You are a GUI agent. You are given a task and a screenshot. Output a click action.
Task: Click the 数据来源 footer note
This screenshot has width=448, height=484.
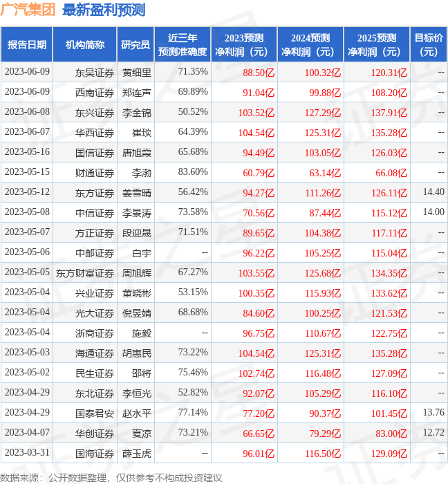pos(111,478)
